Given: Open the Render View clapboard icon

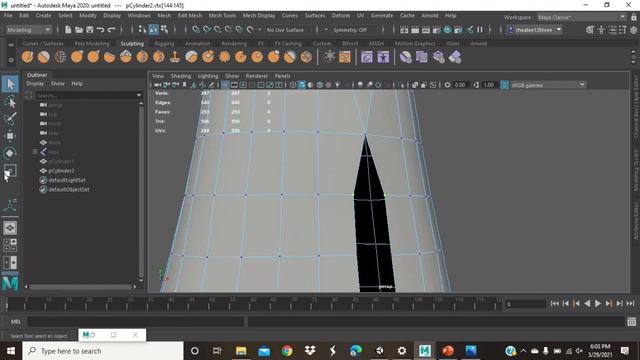Looking at the screenshot, I should pyautogui.click(x=404, y=30).
